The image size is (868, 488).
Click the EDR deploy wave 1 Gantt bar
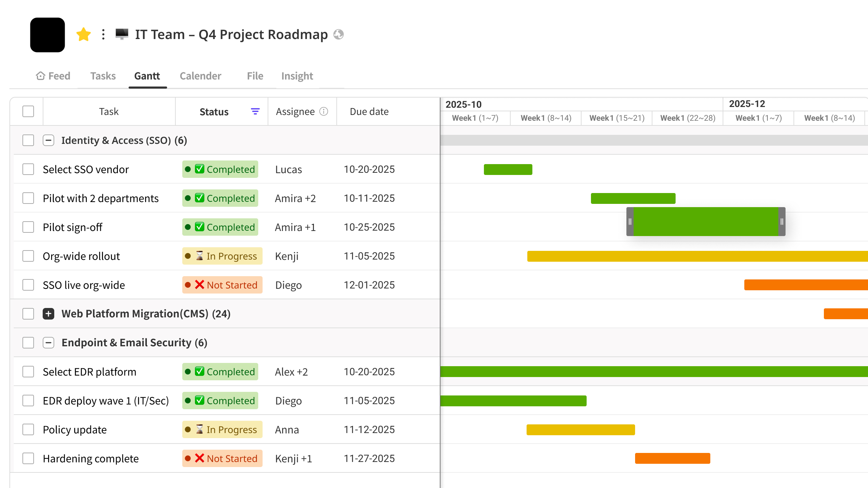pyautogui.click(x=514, y=401)
